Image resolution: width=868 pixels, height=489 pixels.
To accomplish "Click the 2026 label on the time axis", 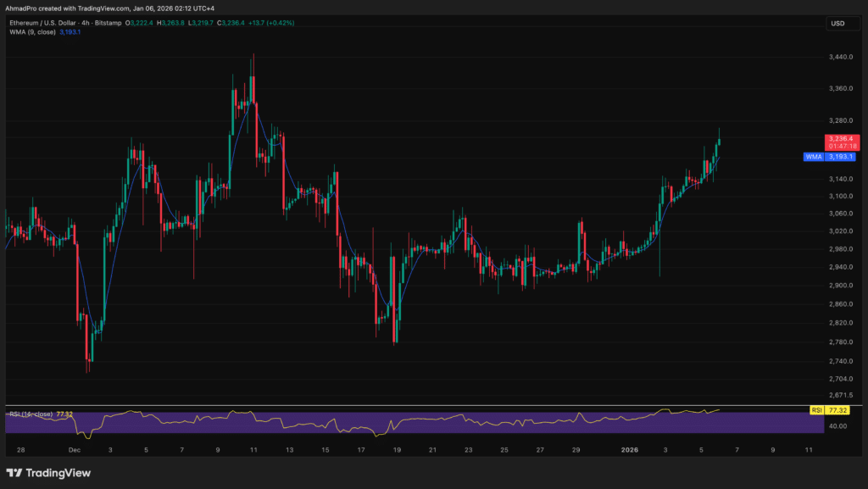I will pos(628,450).
